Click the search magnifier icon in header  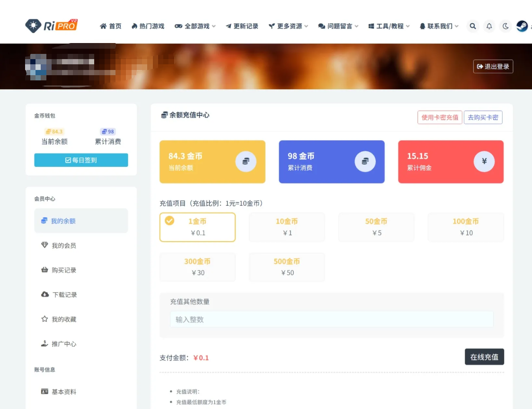[x=472, y=26]
